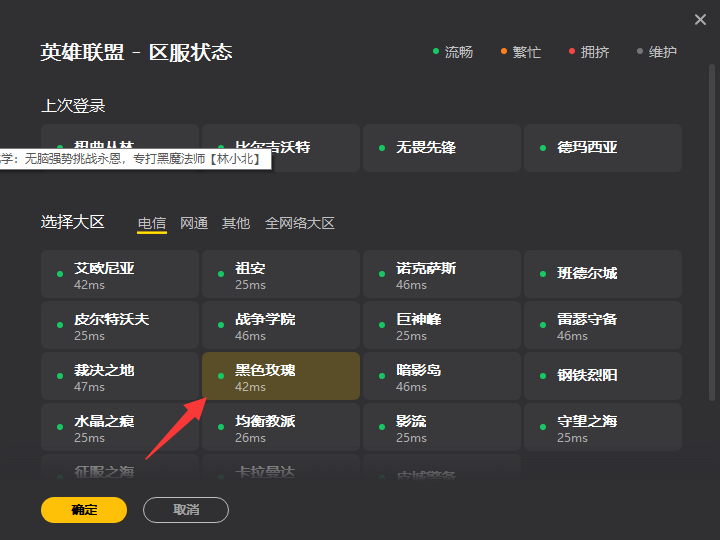The width and height of the screenshot is (720, 540).
Task: Pick the 皮尔特沃夫 server
Action: pyautogui.click(x=120, y=325)
